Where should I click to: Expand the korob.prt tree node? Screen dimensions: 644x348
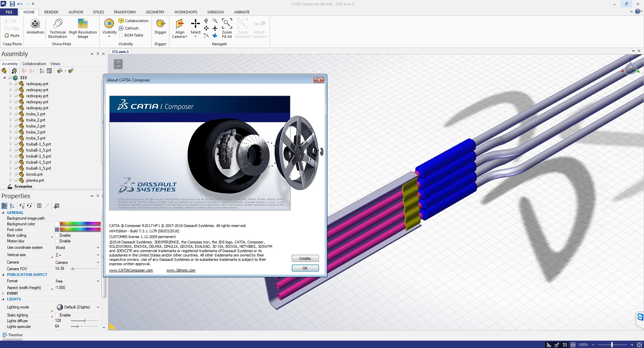[11, 174]
